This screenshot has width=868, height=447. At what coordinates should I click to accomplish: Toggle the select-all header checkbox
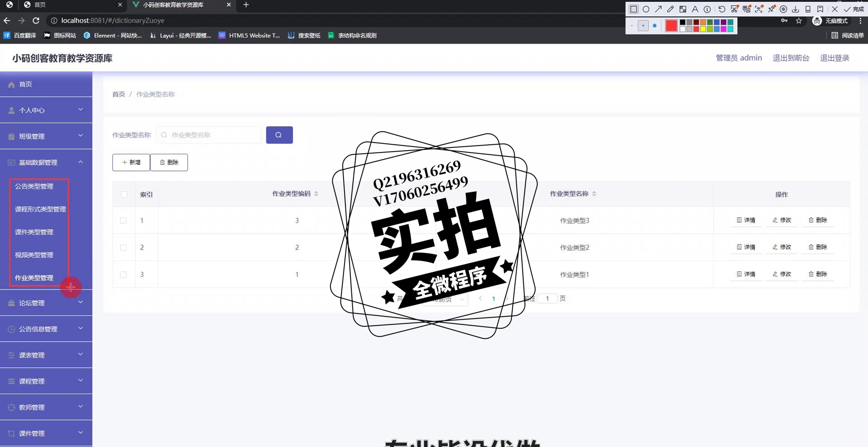pyautogui.click(x=124, y=195)
